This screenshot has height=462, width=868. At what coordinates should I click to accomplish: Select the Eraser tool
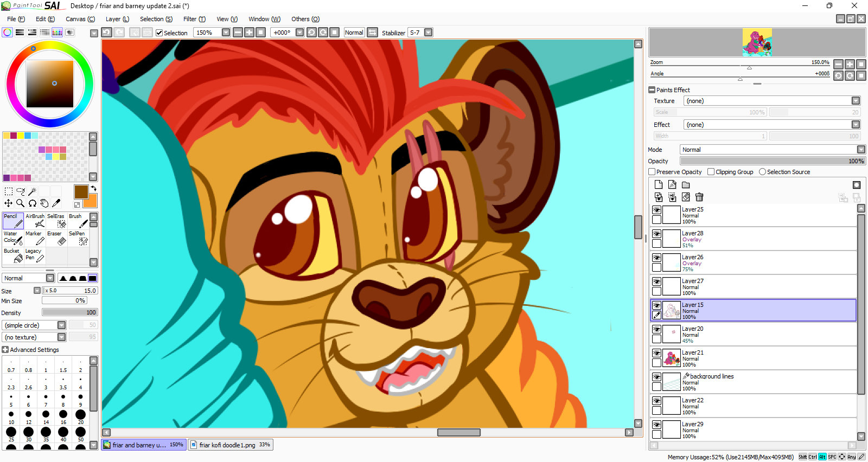pos(56,238)
